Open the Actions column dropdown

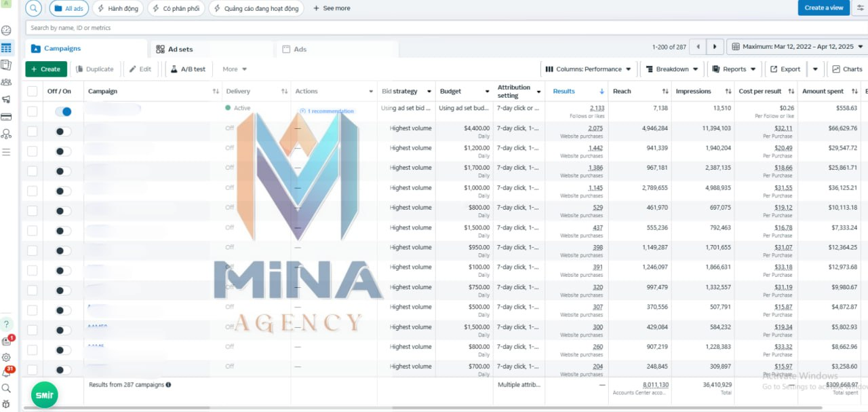pyautogui.click(x=371, y=92)
